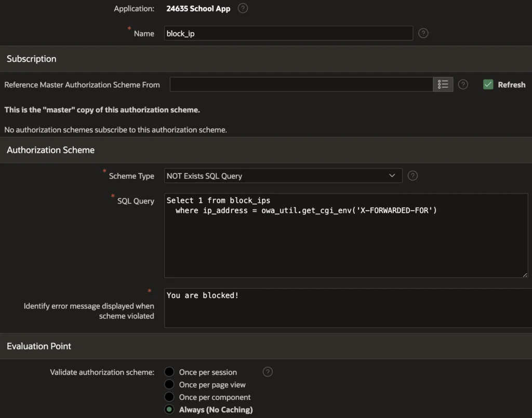Click the Evaluation Point section header
This screenshot has height=418, width=532.
[266, 346]
